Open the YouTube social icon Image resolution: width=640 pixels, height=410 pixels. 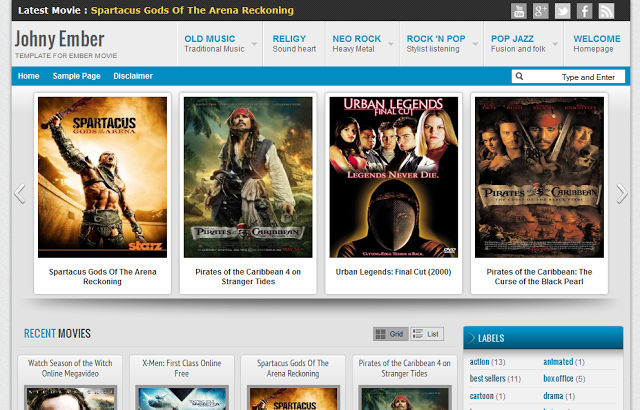point(518,11)
